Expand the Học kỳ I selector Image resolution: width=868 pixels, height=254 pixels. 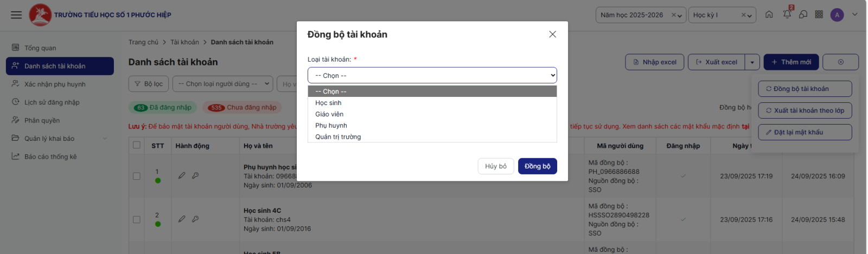tap(722, 15)
